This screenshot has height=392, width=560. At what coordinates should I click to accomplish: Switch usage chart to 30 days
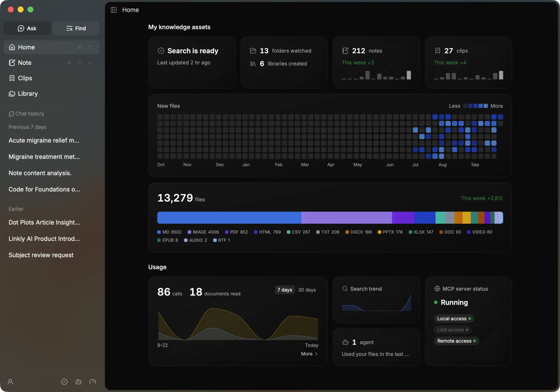point(307,290)
